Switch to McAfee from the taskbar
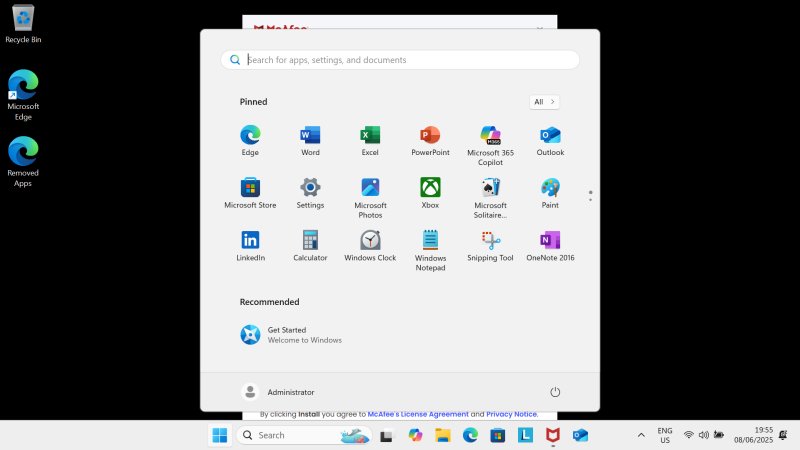 [553, 435]
